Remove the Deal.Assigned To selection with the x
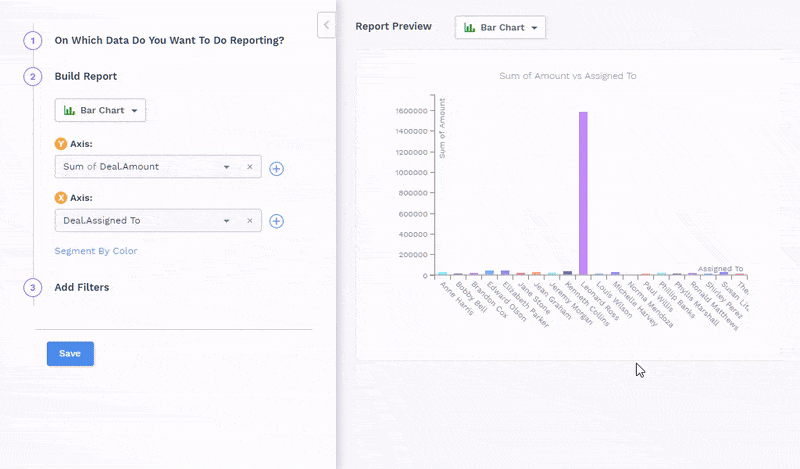800x469 pixels. [250, 220]
